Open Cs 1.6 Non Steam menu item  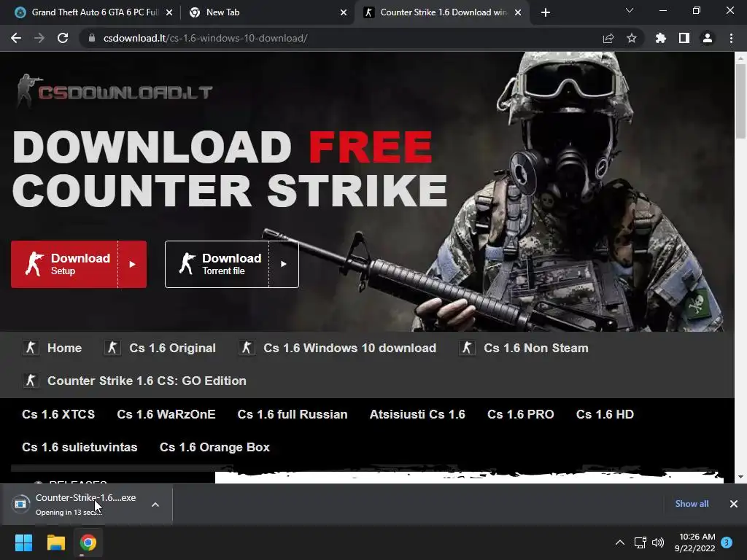(x=536, y=348)
